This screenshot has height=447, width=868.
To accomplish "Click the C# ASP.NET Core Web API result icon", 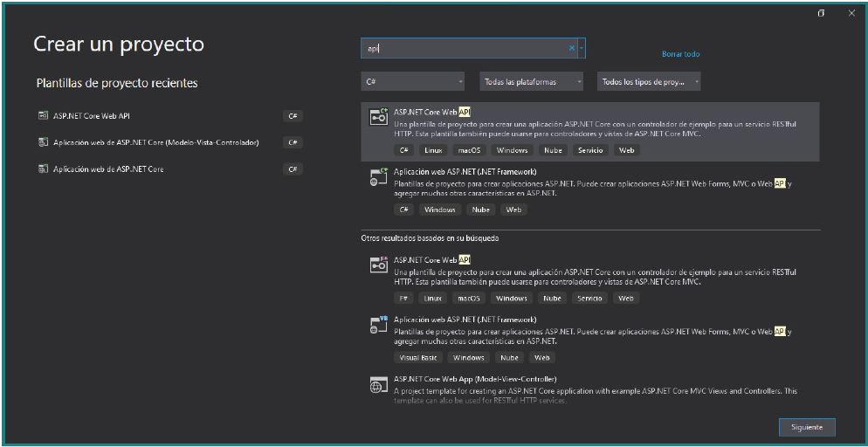I will [379, 117].
